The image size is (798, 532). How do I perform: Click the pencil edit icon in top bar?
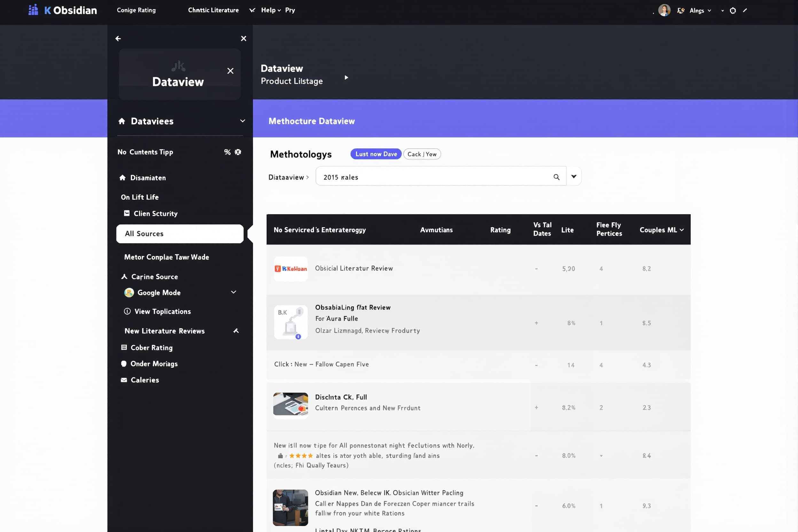[745, 11]
